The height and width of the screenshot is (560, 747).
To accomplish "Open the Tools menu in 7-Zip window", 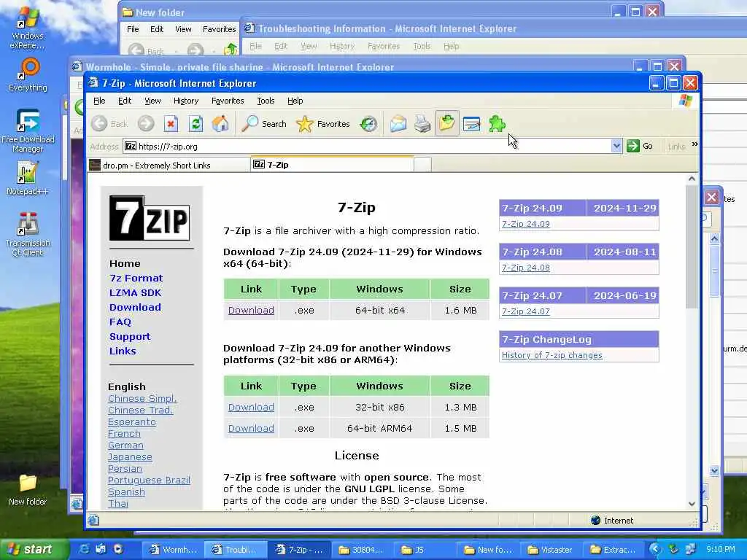I will click(266, 101).
